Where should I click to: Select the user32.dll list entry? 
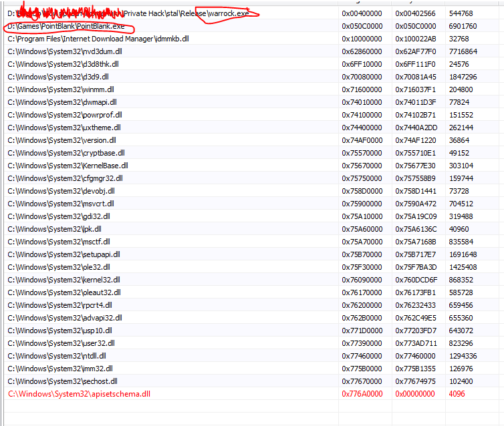click(60, 343)
